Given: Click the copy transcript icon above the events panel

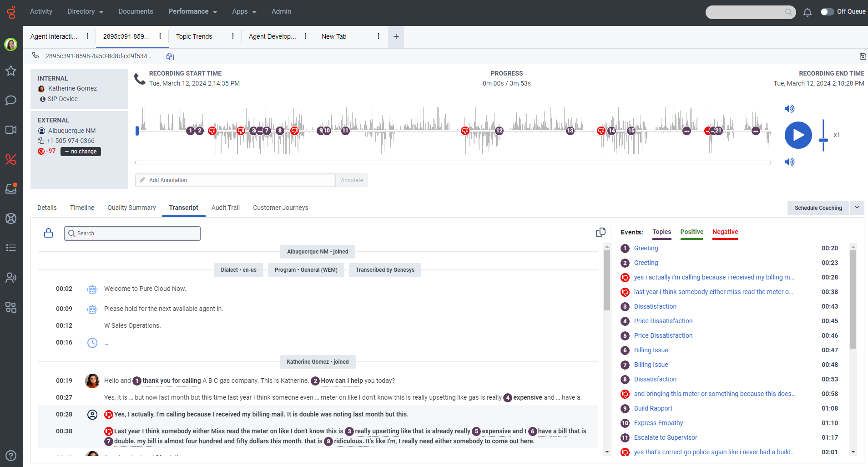Looking at the screenshot, I should 601,232.
